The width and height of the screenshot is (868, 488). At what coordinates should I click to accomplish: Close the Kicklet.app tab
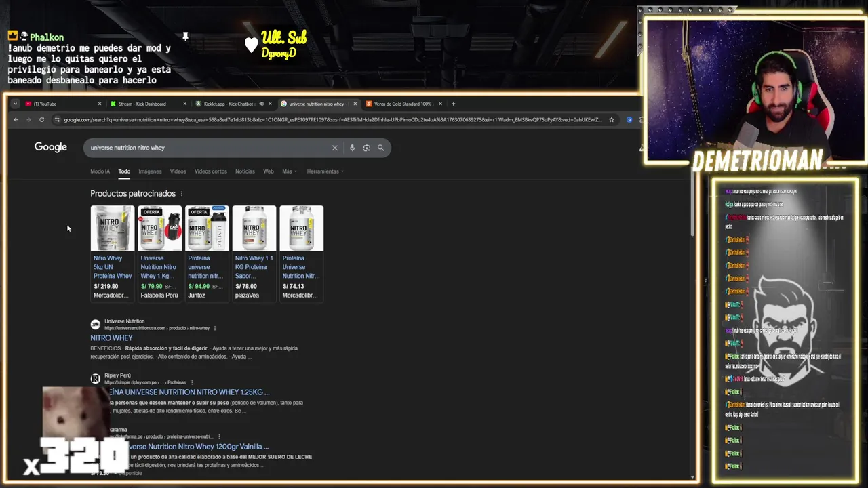(x=270, y=104)
